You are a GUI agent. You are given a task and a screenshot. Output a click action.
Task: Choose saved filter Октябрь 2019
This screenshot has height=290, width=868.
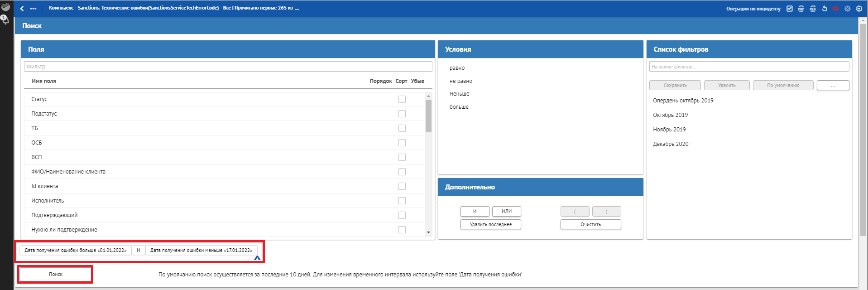point(670,115)
